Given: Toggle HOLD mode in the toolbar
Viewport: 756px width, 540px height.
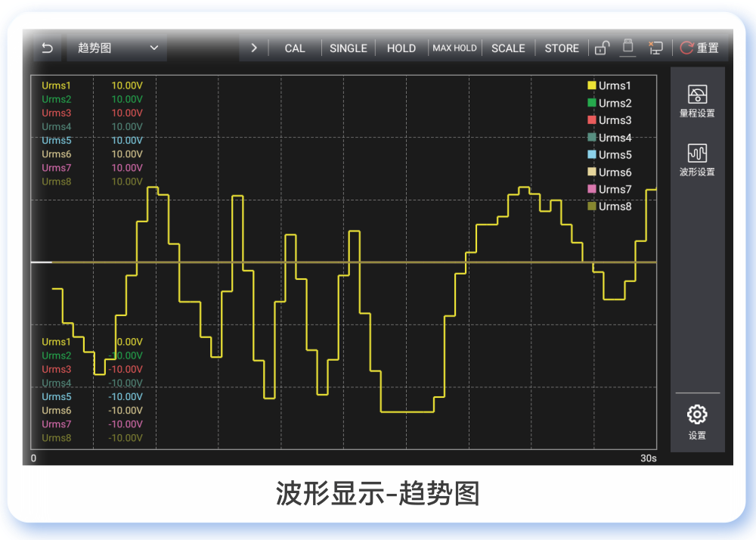Looking at the screenshot, I should coord(401,48).
